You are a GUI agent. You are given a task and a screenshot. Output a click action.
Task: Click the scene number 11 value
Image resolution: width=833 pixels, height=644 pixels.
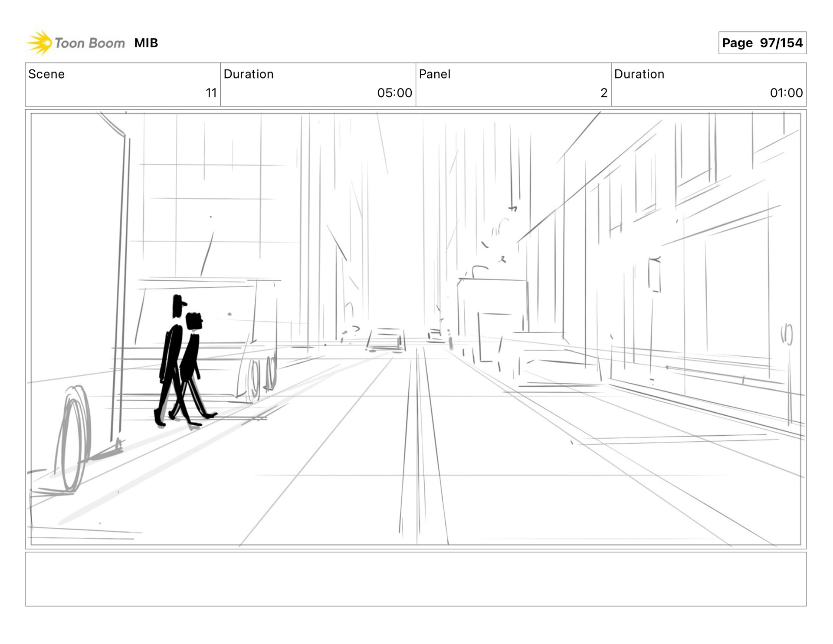pyautogui.click(x=211, y=93)
